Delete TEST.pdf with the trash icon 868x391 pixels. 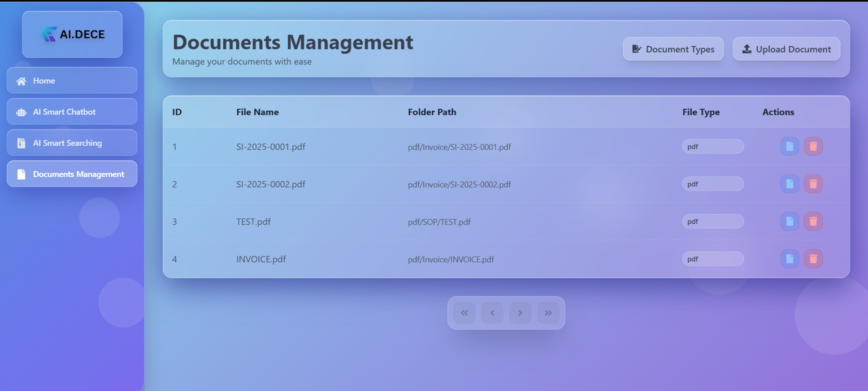[x=813, y=221]
